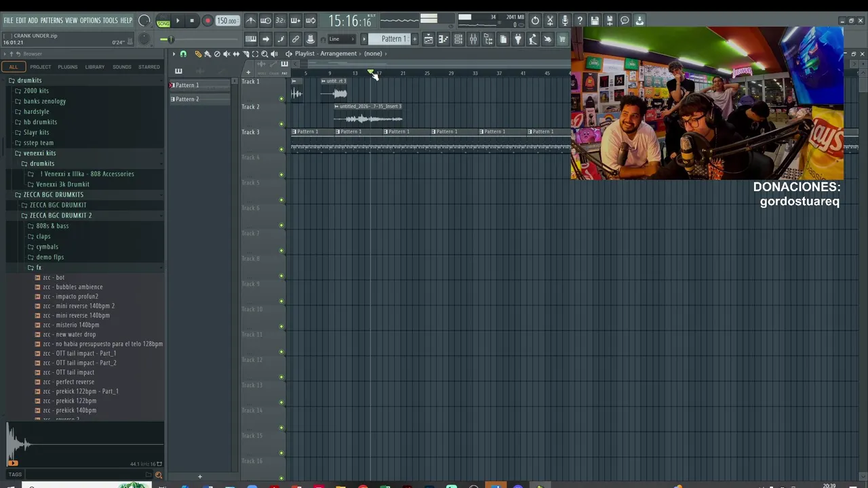The width and height of the screenshot is (868, 488).
Task: Open the Pattern 1 selector dropdown
Action: (393, 39)
